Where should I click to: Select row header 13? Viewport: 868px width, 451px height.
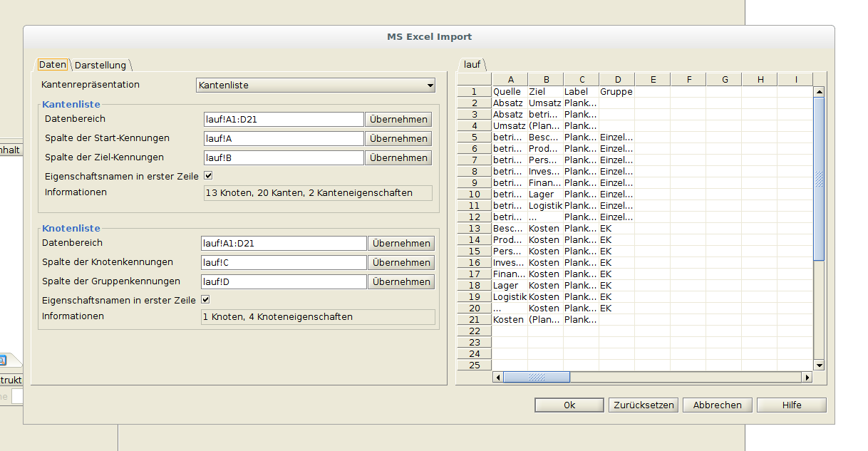coord(475,228)
